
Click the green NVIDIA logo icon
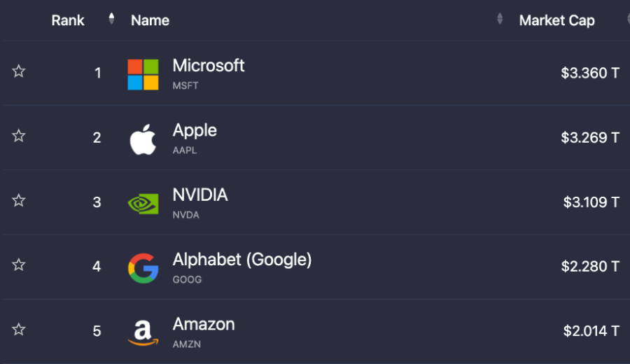pyautogui.click(x=143, y=204)
